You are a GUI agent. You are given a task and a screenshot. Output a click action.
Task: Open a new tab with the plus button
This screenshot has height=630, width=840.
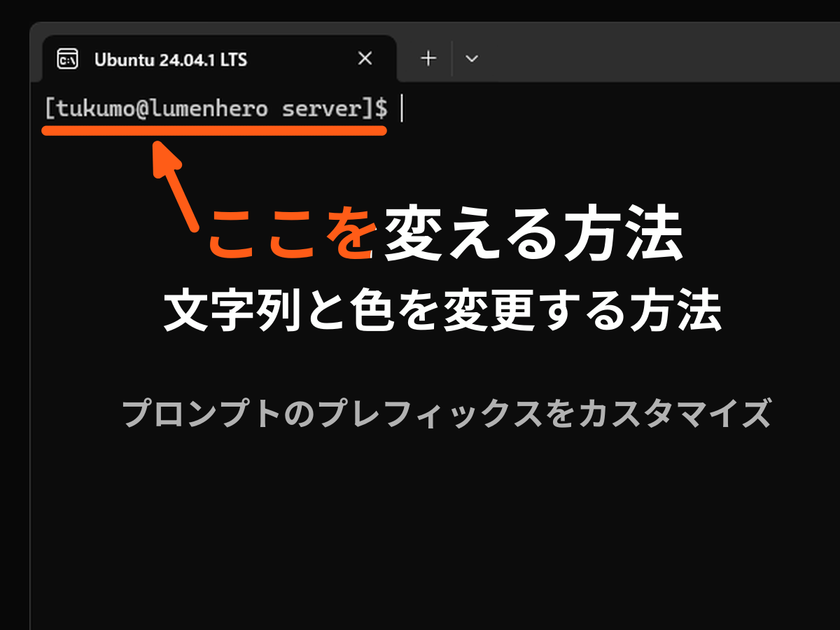428,59
